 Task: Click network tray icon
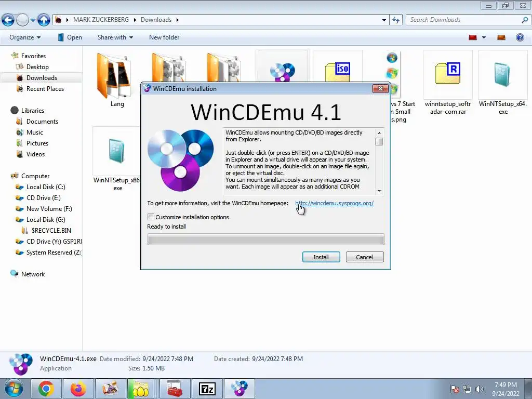467,389
